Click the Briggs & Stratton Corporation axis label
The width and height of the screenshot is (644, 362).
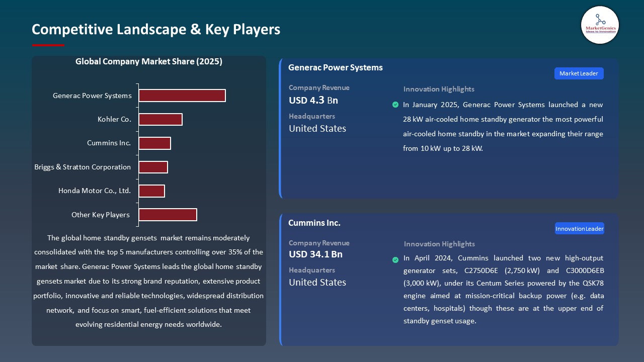pos(83,167)
